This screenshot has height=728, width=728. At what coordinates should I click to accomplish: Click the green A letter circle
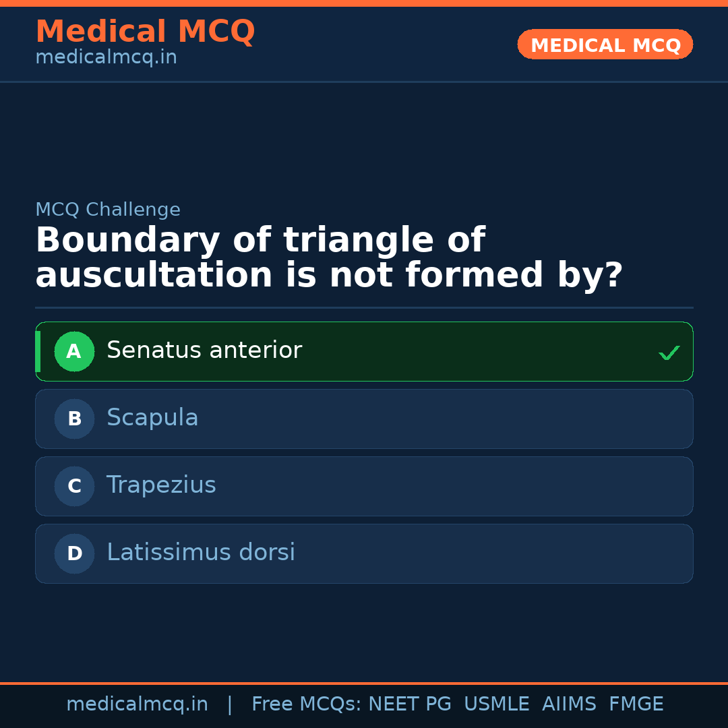(x=74, y=351)
